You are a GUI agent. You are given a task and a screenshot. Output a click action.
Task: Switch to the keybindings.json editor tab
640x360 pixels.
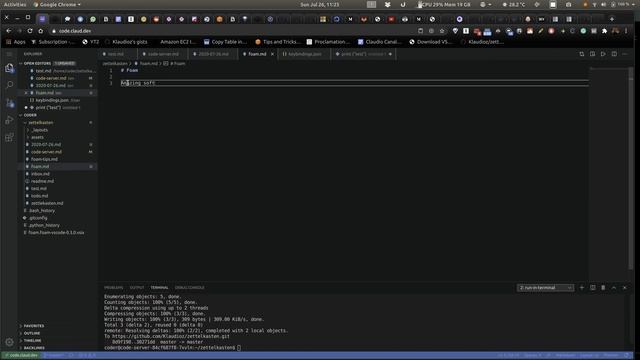point(304,54)
